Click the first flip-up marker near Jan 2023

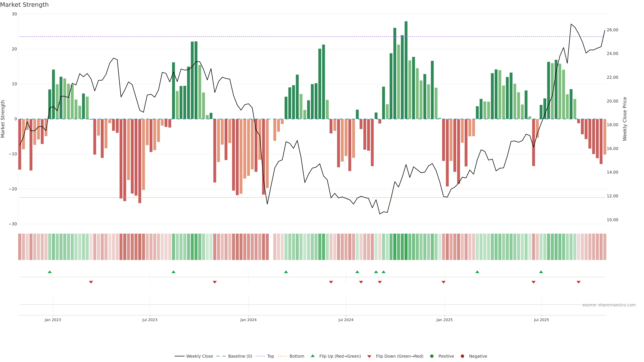click(50, 272)
